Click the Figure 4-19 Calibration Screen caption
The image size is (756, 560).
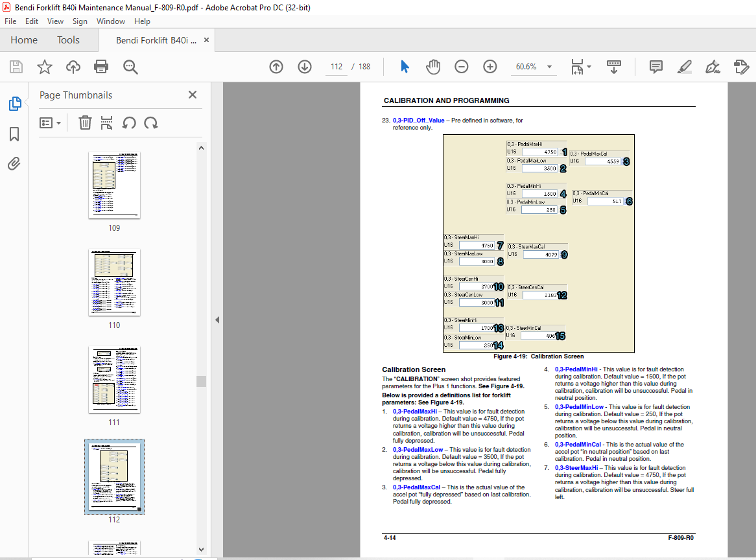click(x=539, y=356)
